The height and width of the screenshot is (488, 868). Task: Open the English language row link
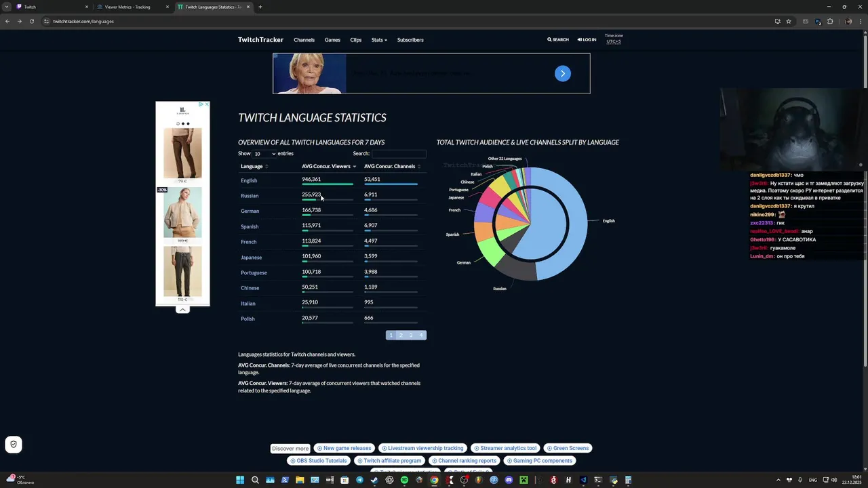[x=249, y=180]
